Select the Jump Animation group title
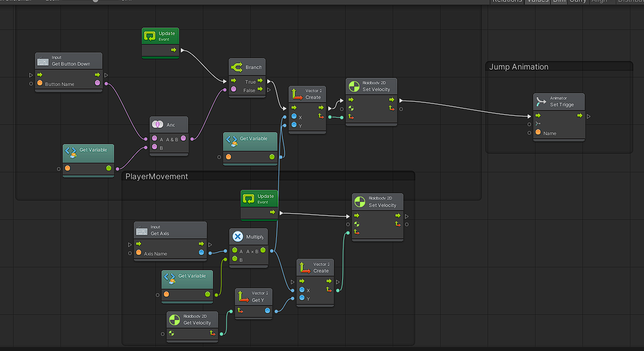This screenshot has height=351, width=644. (x=519, y=67)
